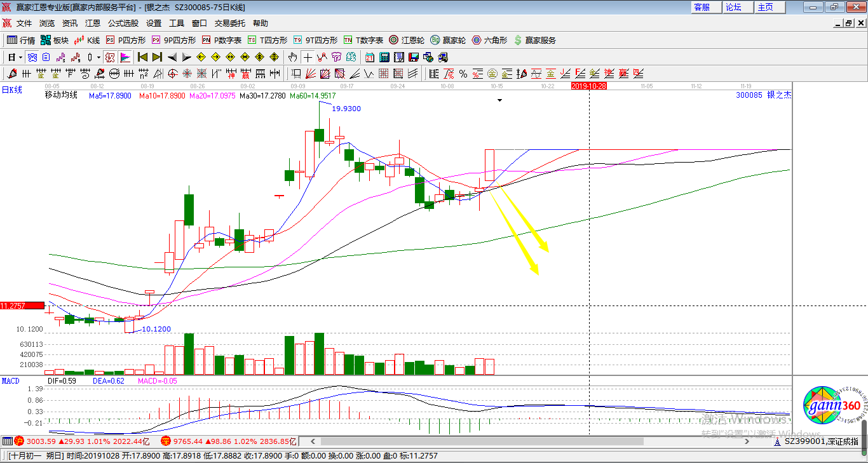Click the red 2019-10-28 date marker
The width and height of the screenshot is (868, 463).
[589, 86]
